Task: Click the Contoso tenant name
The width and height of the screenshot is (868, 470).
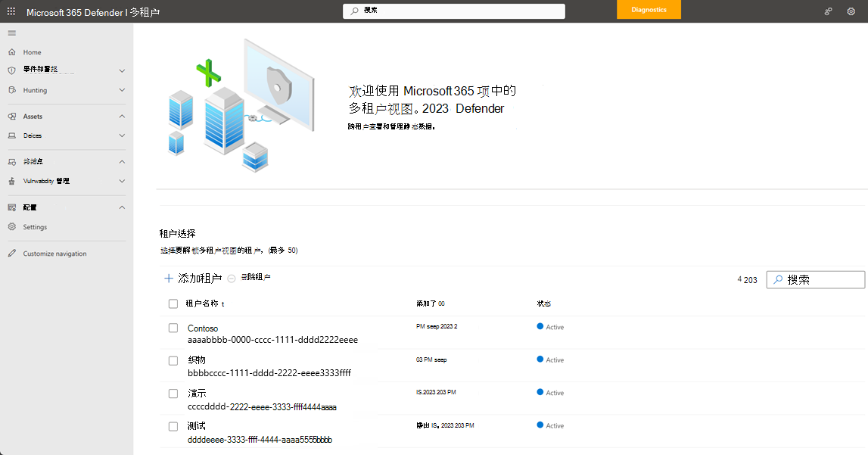Action: pos(203,328)
